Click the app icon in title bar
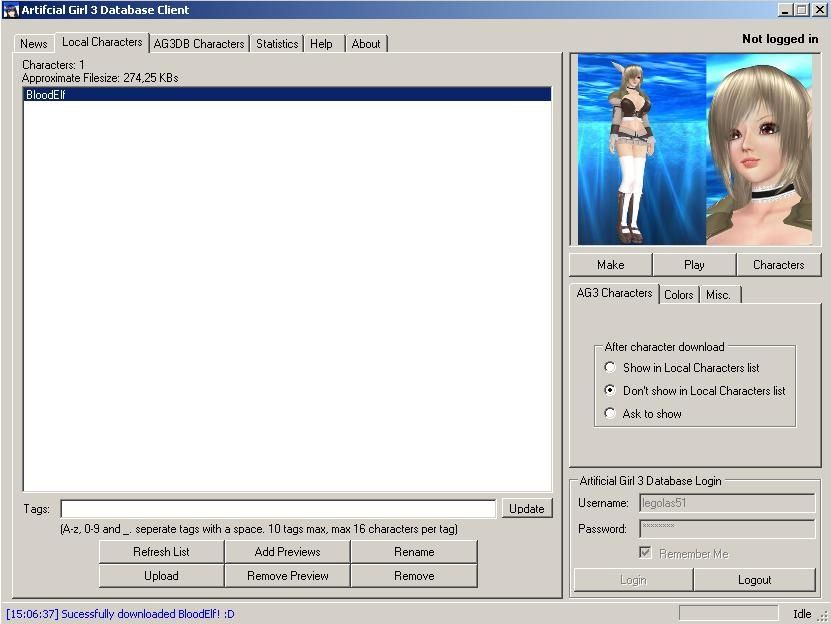 tap(11, 10)
